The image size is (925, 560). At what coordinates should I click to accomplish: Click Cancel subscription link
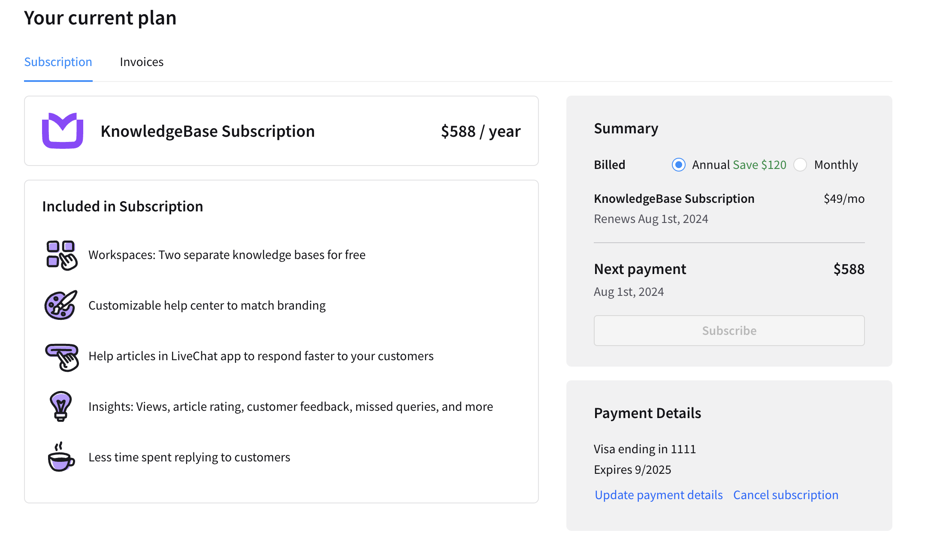(786, 495)
